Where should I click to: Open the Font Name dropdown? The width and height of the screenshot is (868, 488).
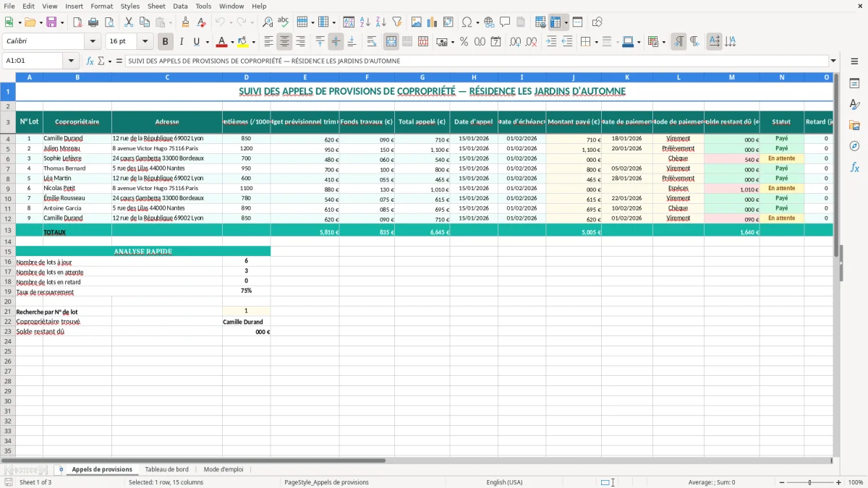[x=93, y=42]
